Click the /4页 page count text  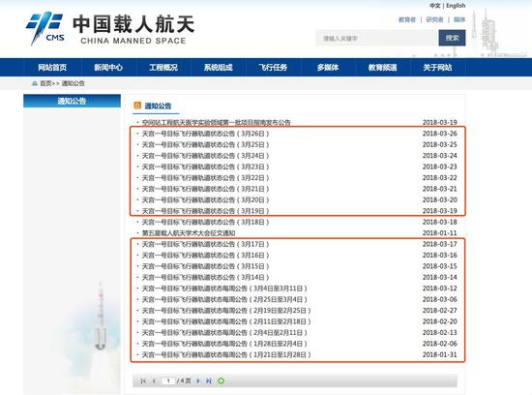tap(184, 381)
